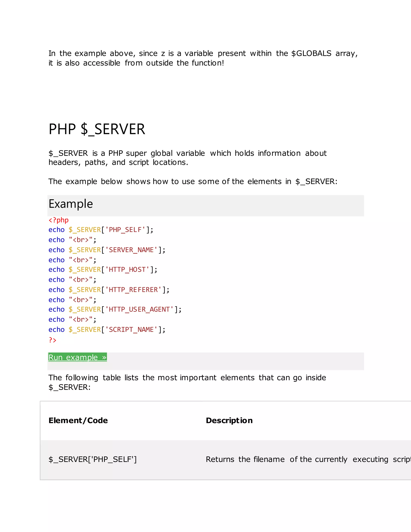Viewport: 411px width, 532px height.
Task: Click the closing ?> tag
Action: (52, 340)
